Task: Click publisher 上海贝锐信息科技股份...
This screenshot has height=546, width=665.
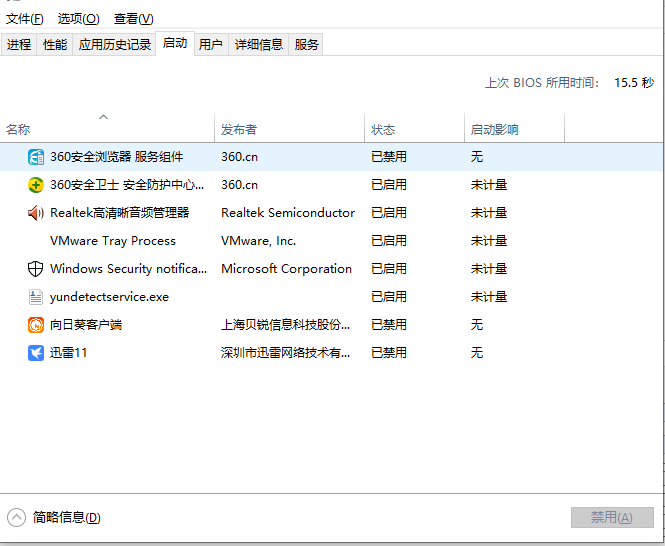Action: point(285,325)
